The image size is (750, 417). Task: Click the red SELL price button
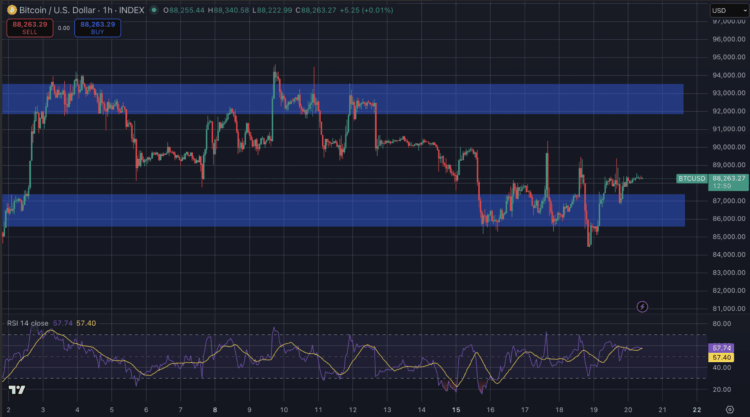pos(30,28)
